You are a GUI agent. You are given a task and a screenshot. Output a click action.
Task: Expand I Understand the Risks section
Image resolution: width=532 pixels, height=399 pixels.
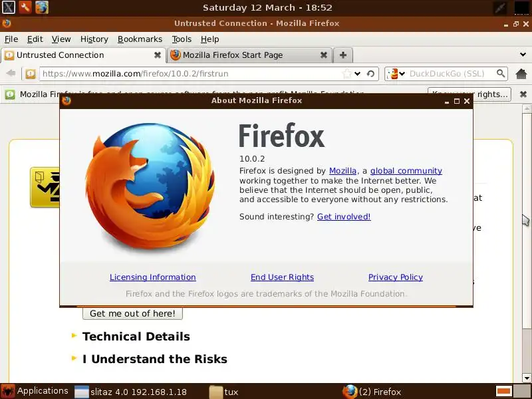(155, 359)
